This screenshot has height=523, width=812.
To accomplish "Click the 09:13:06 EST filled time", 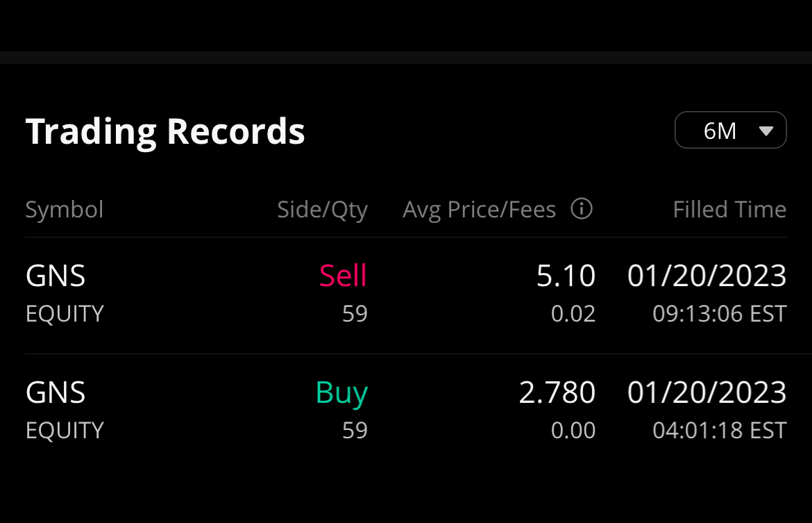I will 720,314.
